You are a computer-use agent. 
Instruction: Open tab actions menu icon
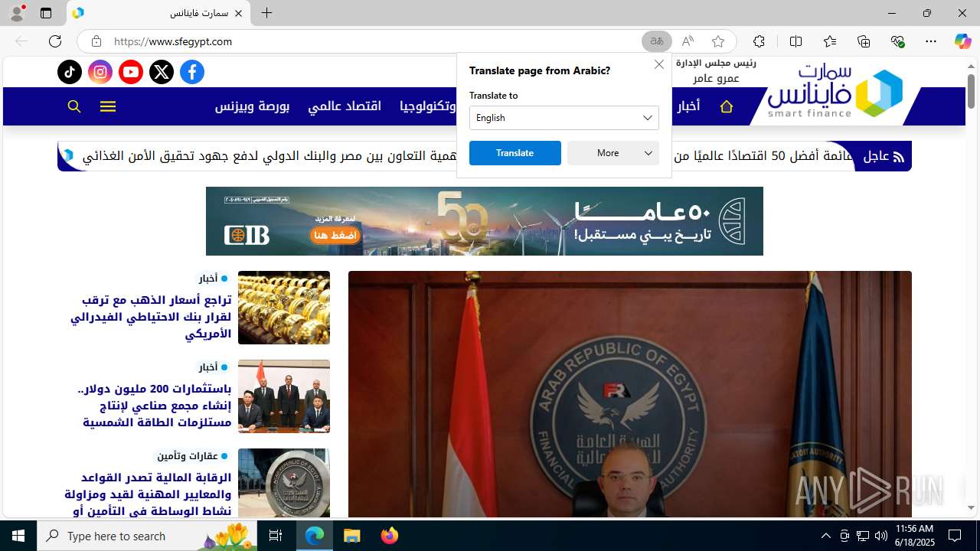tap(46, 13)
